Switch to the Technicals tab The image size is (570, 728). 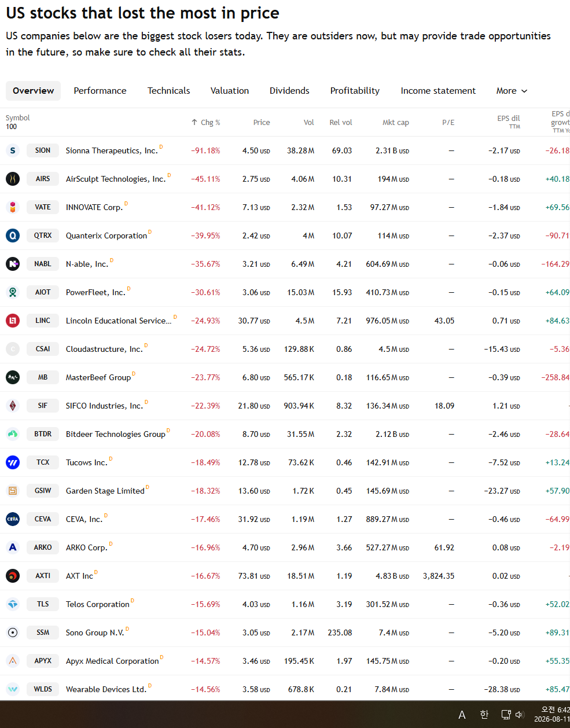coord(168,91)
